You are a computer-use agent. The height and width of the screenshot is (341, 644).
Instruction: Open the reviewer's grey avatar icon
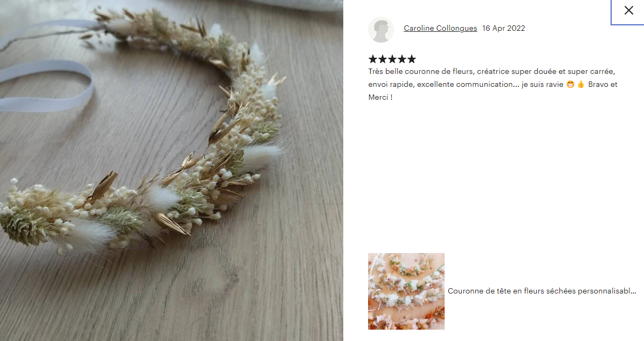pyautogui.click(x=380, y=30)
